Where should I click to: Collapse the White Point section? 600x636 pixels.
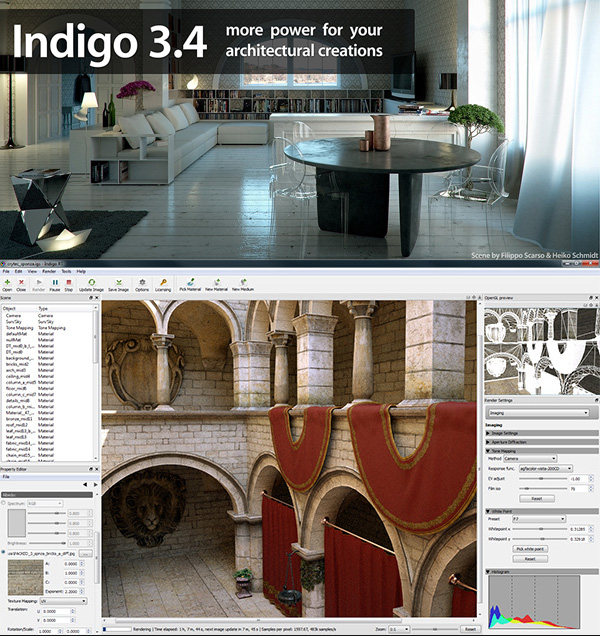[x=542, y=511]
